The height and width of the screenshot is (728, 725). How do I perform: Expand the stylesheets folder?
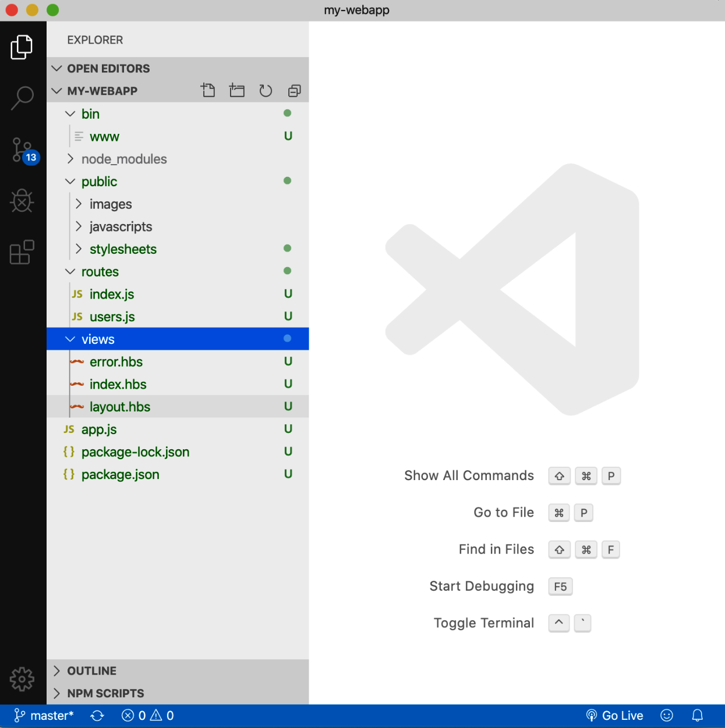123,250
